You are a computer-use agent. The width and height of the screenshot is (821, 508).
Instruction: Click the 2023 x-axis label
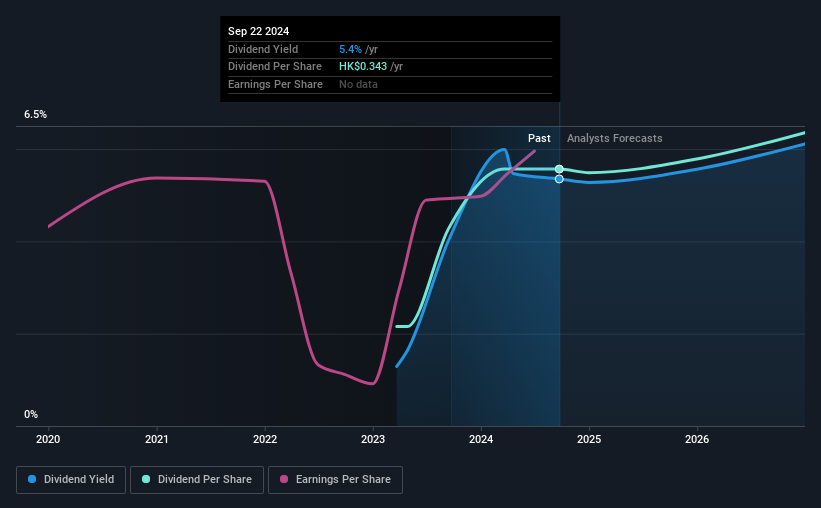point(373,439)
